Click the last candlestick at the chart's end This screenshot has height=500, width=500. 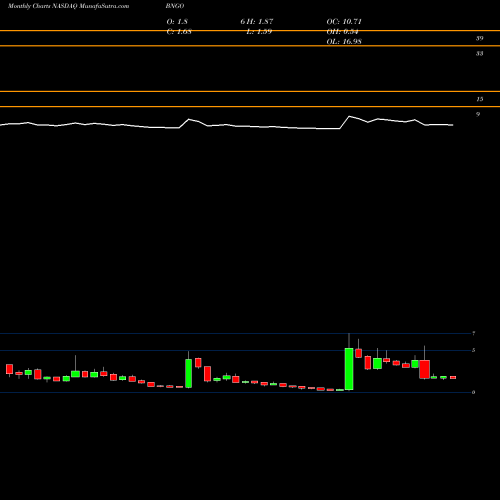(x=453, y=377)
